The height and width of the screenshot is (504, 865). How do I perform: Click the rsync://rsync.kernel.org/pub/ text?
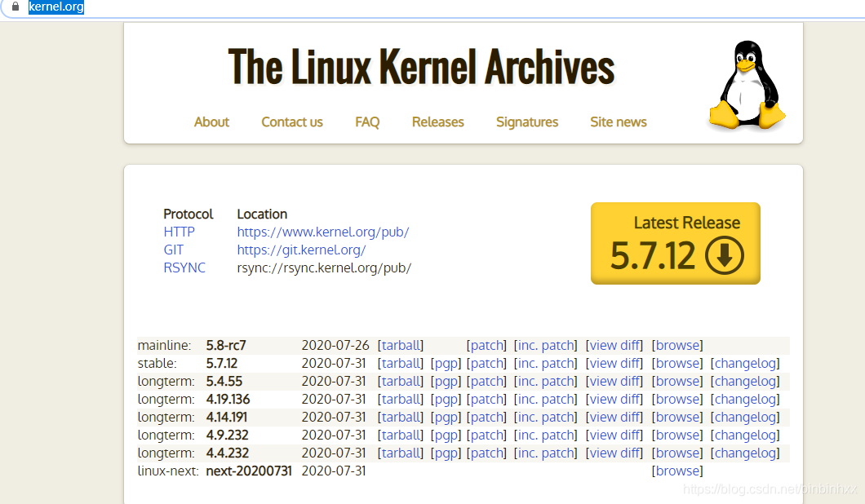tap(325, 268)
